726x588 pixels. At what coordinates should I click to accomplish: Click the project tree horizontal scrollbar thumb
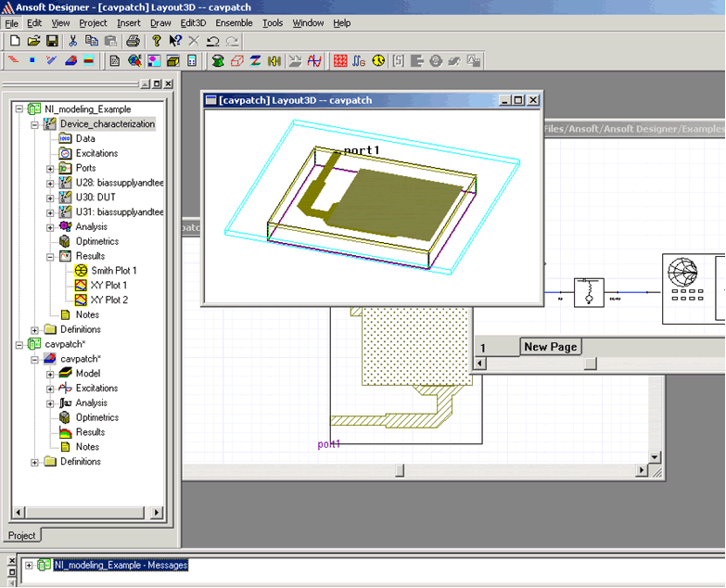coord(85,513)
